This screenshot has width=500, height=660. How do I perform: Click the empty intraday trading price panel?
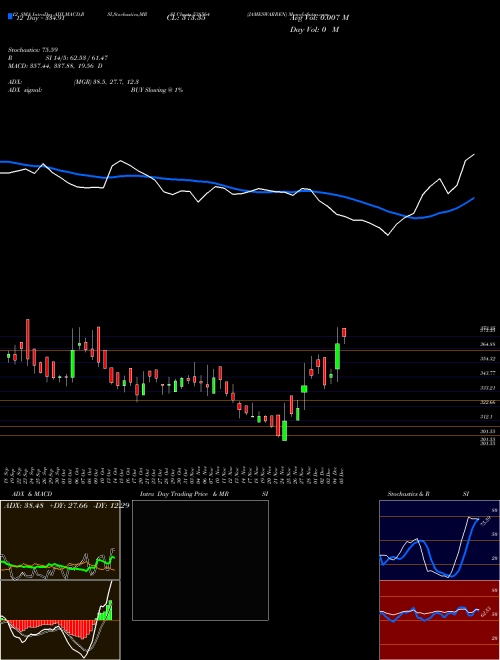click(x=200, y=560)
